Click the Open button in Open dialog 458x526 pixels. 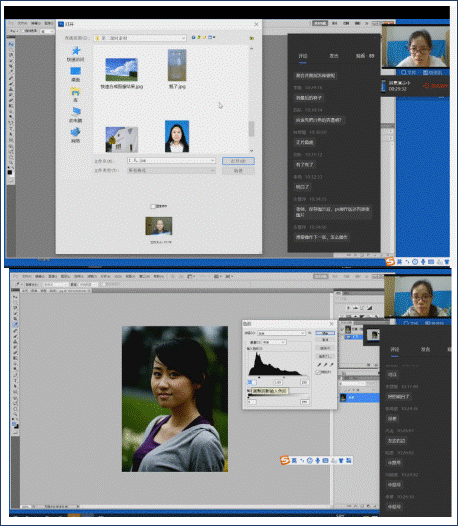tap(238, 161)
